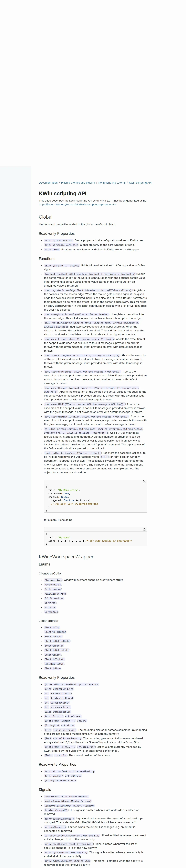
Task: Click the bool assertTrue function signature
Action: point(82,355)
